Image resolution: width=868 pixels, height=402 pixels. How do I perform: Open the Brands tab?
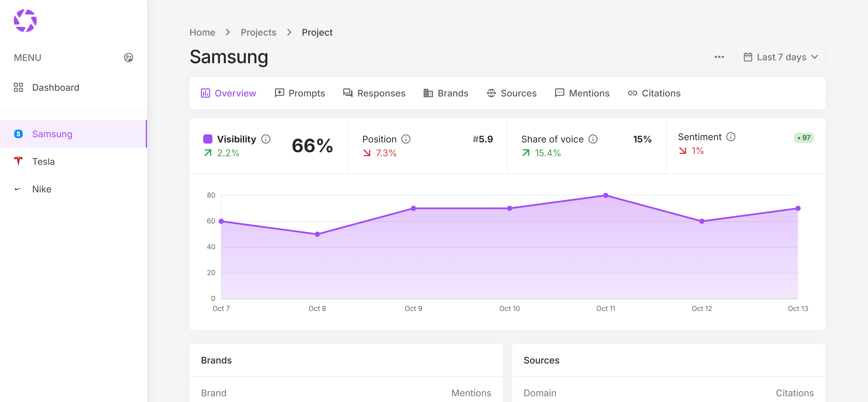point(446,93)
